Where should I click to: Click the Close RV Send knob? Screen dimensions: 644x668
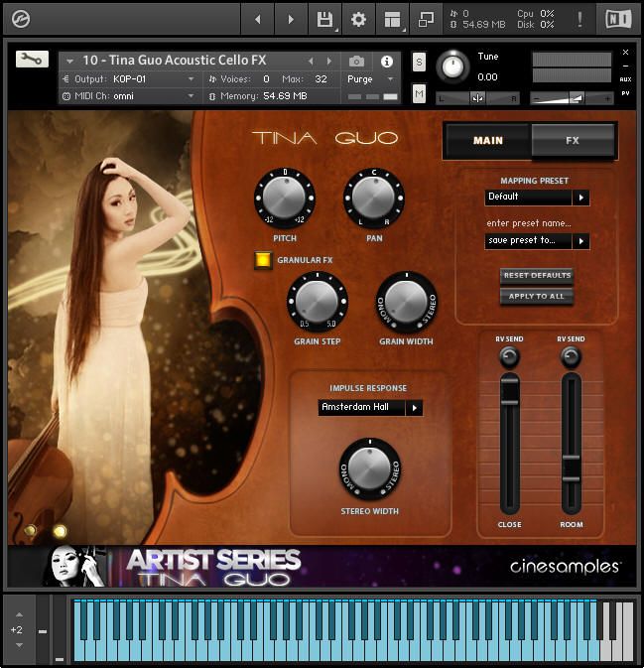click(x=509, y=357)
